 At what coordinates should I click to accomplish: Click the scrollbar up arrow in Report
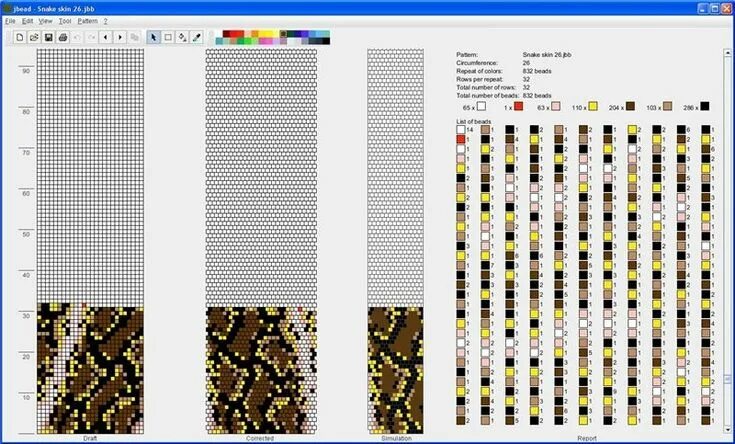tap(728, 53)
